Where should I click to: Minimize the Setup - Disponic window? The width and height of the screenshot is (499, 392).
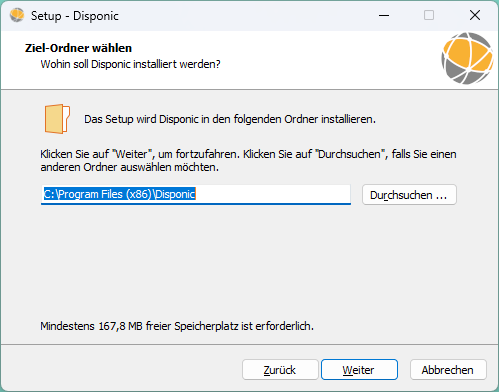[384, 15]
